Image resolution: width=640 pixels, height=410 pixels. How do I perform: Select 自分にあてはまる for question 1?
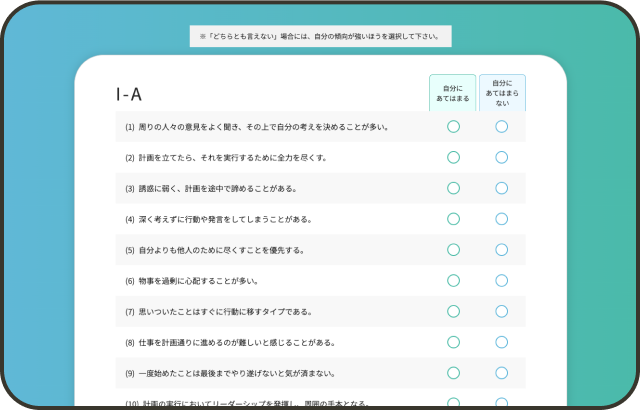[x=453, y=127]
